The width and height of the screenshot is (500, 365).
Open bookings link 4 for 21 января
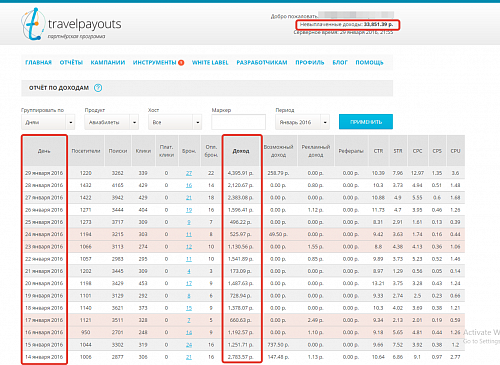189,271
